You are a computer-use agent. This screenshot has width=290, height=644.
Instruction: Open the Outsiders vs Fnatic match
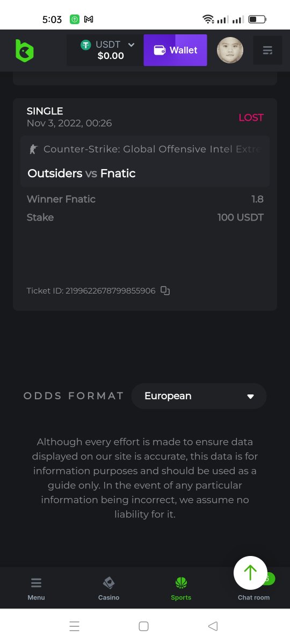click(x=82, y=173)
